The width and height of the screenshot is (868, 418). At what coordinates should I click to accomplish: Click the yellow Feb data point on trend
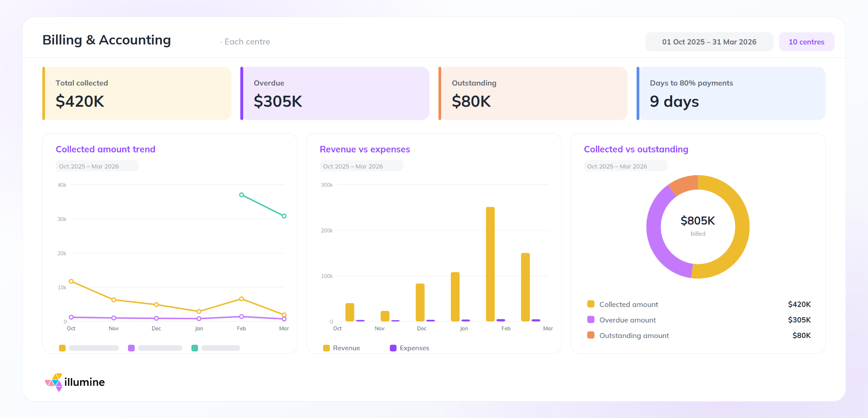pos(242,299)
